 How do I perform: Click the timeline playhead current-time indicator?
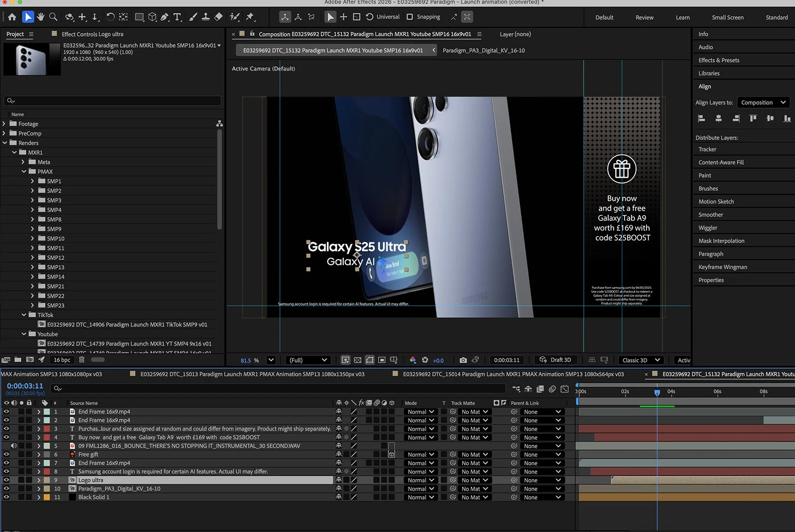coord(657,393)
